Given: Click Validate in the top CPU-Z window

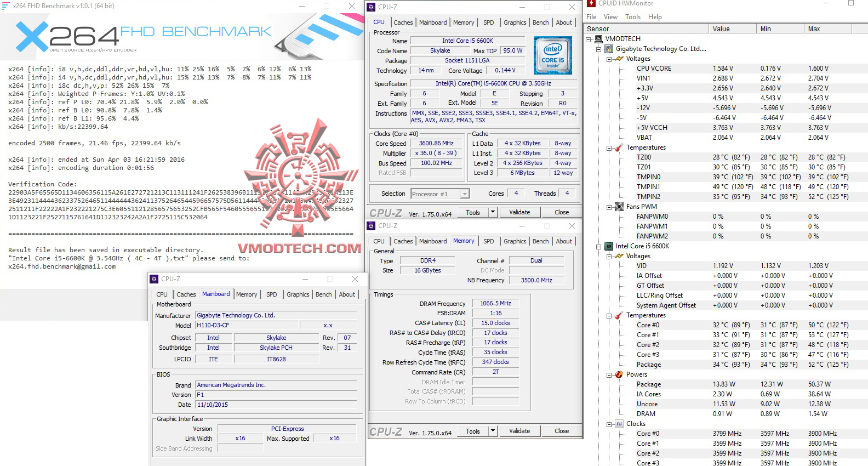Looking at the screenshot, I should pyautogui.click(x=519, y=212).
